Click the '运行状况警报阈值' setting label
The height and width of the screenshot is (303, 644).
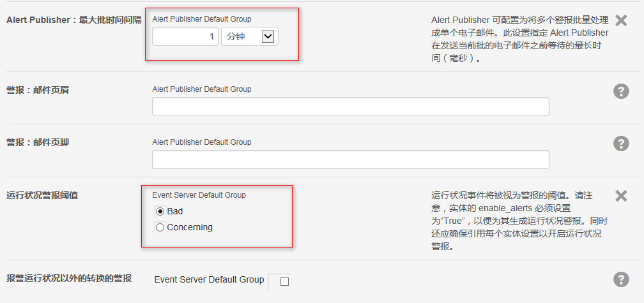(42, 195)
